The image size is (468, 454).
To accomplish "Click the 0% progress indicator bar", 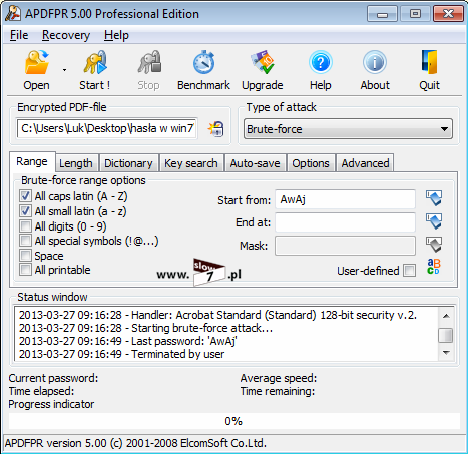I will click(x=234, y=421).
